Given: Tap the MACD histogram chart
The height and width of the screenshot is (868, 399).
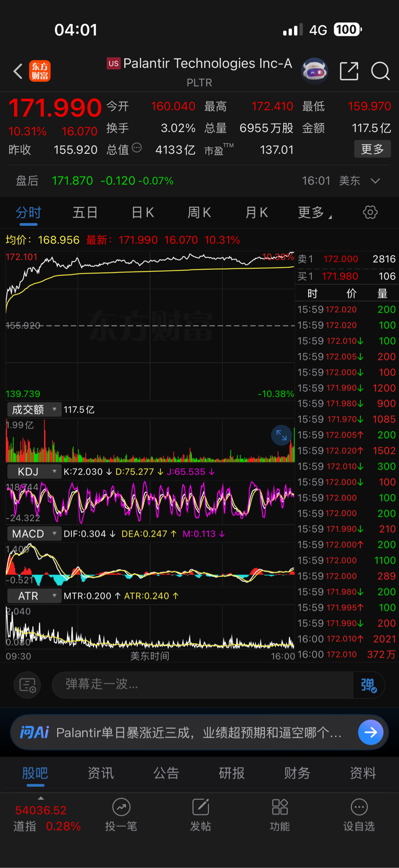Looking at the screenshot, I should 150,565.
